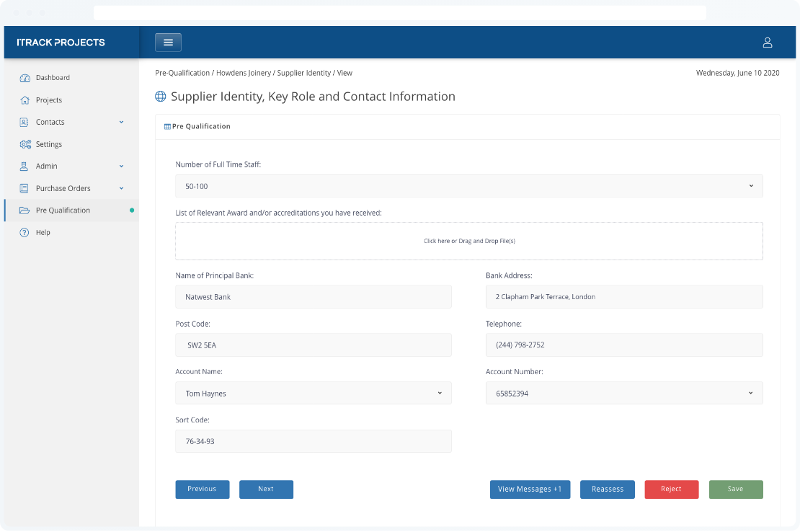Click the Help question mark icon

pos(25,233)
